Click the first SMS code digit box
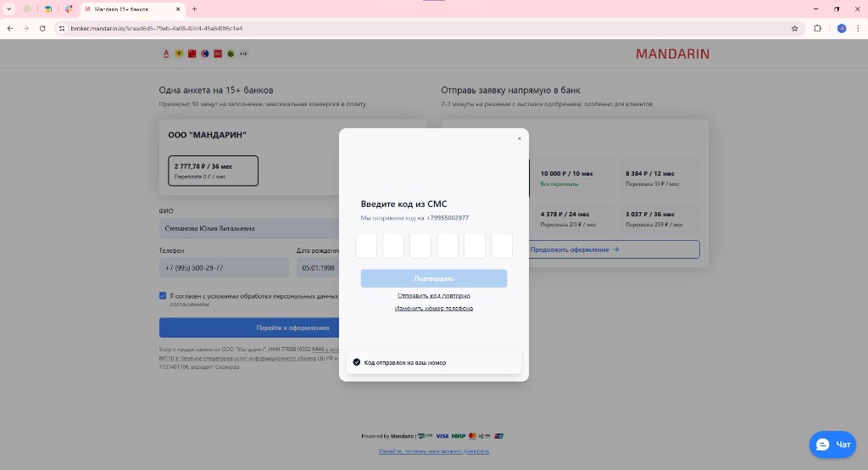Viewport: 868px width, 470px height. coord(366,246)
